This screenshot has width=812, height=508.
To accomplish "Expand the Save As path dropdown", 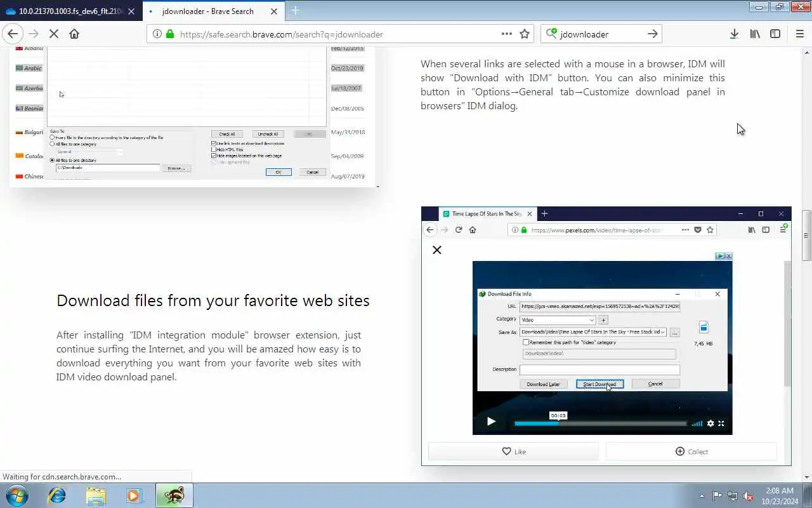I will coord(663,332).
